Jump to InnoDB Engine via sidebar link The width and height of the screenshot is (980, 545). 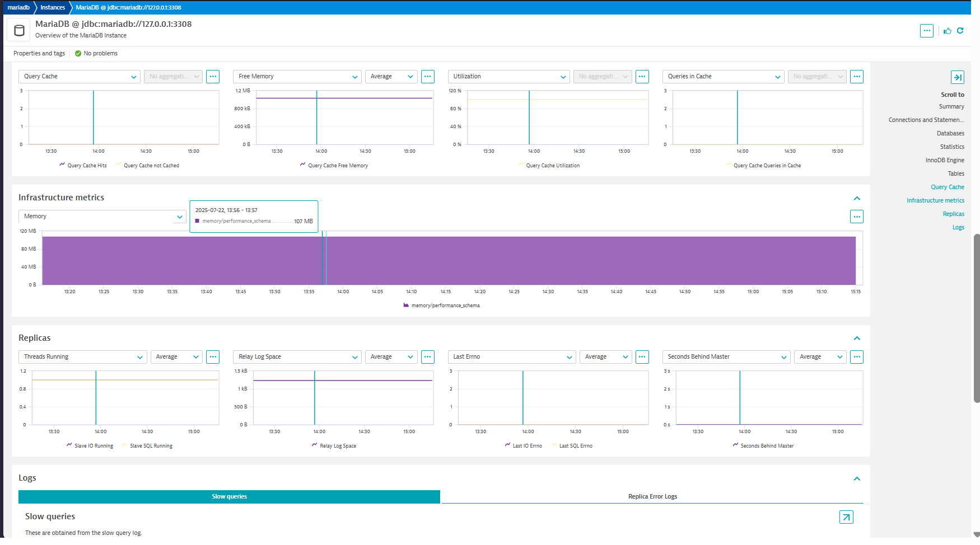pyautogui.click(x=945, y=160)
